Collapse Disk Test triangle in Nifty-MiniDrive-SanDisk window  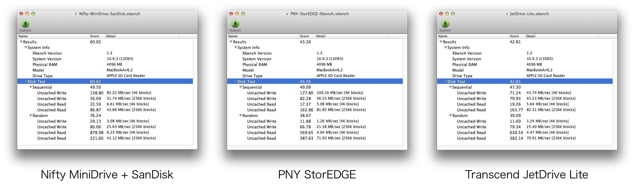pos(26,81)
